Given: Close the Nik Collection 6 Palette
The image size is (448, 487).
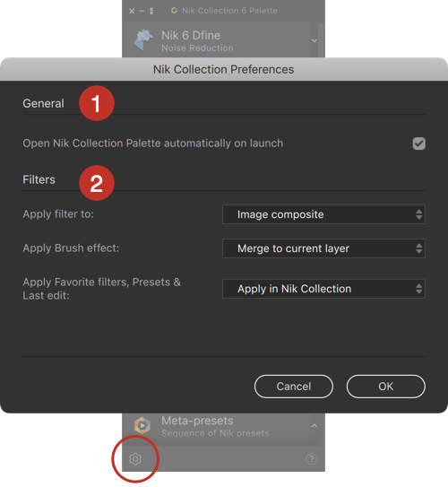Looking at the screenshot, I should point(132,11).
